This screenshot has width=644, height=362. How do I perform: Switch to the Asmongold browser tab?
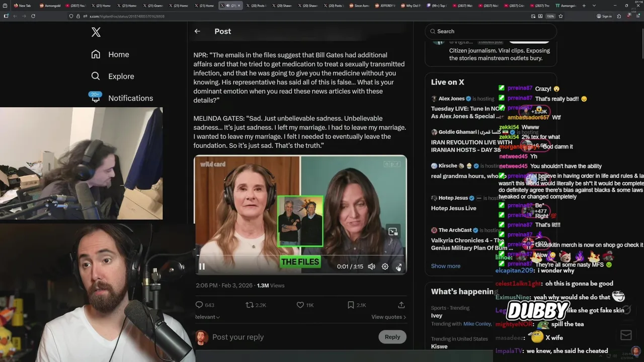click(51, 6)
